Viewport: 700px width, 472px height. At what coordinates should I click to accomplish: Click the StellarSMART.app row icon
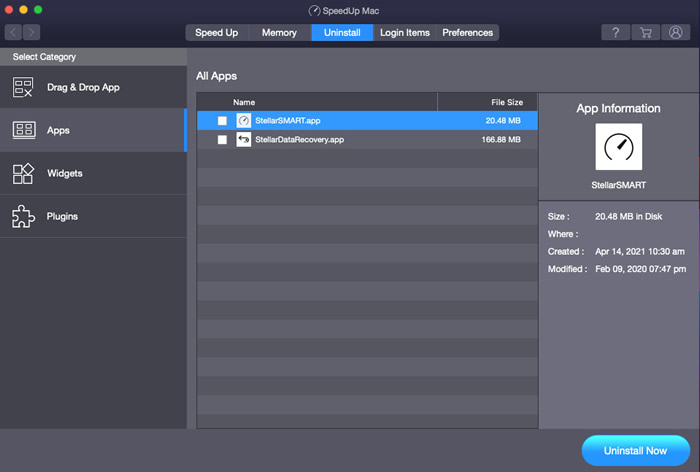[x=243, y=121]
